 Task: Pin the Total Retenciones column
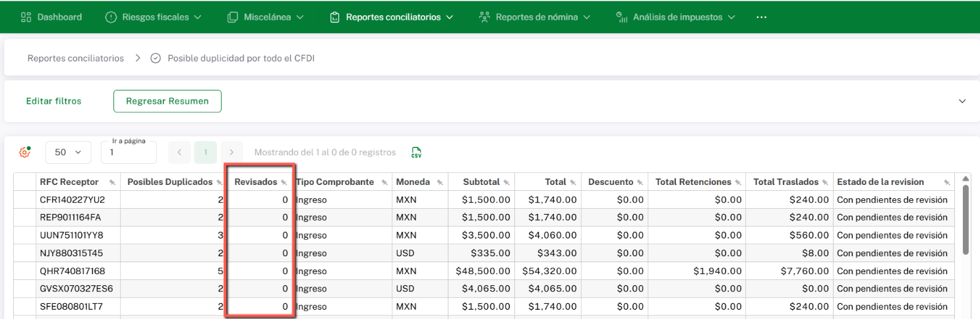(738, 182)
